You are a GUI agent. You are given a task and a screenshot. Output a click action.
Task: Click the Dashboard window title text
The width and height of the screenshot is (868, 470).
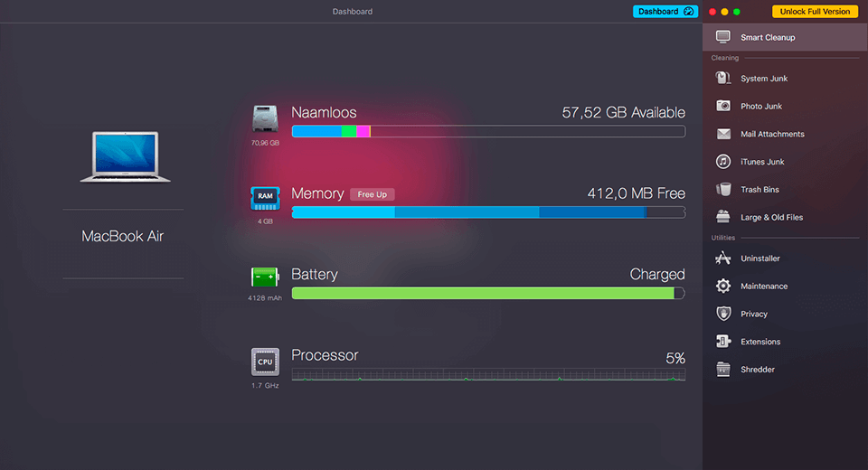353,12
